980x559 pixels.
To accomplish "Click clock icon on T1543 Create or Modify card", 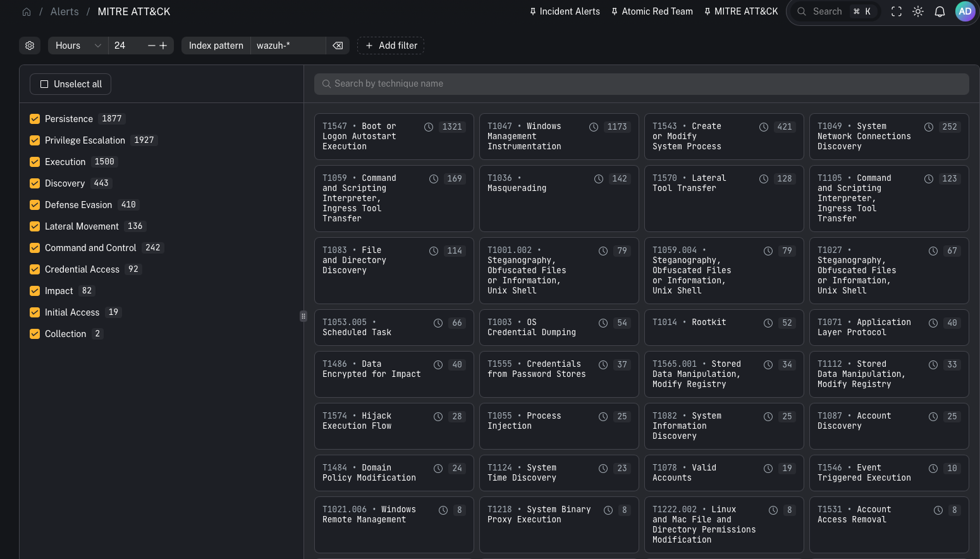I will coord(764,127).
